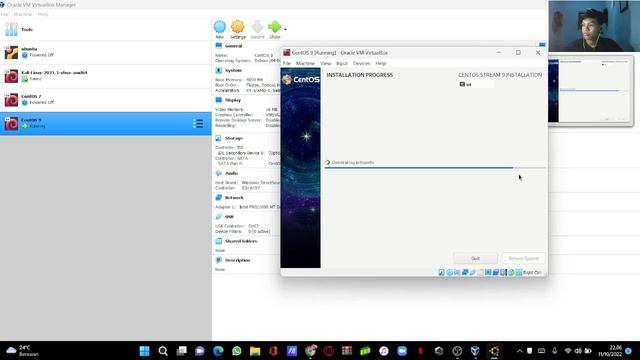Screen dimensions: 640x360
Task: Click the Description section icon
Action: [218, 260]
